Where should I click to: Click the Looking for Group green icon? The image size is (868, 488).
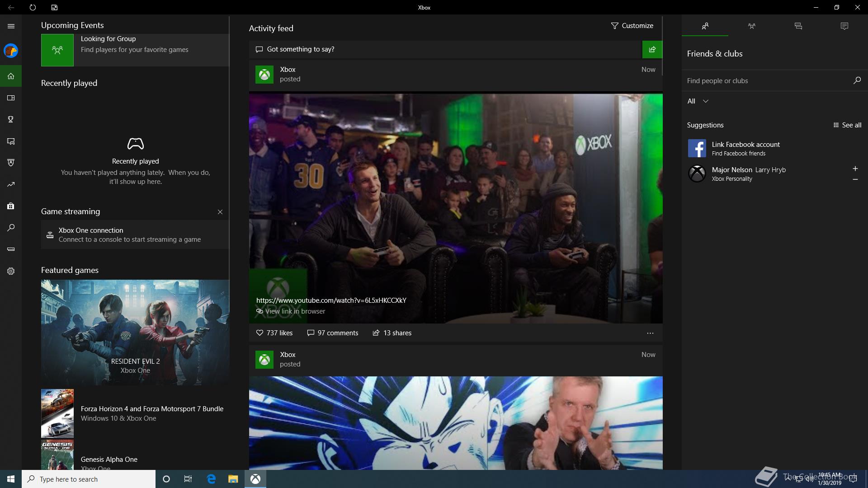point(57,50)
